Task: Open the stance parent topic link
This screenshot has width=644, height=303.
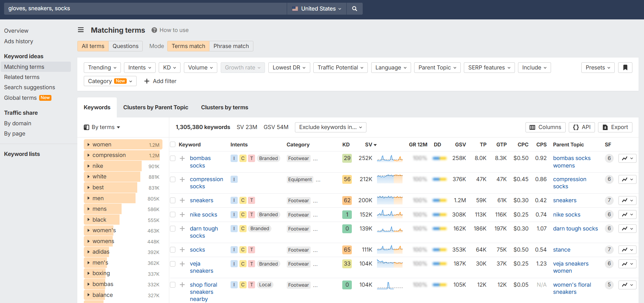Action: [562, 250]
